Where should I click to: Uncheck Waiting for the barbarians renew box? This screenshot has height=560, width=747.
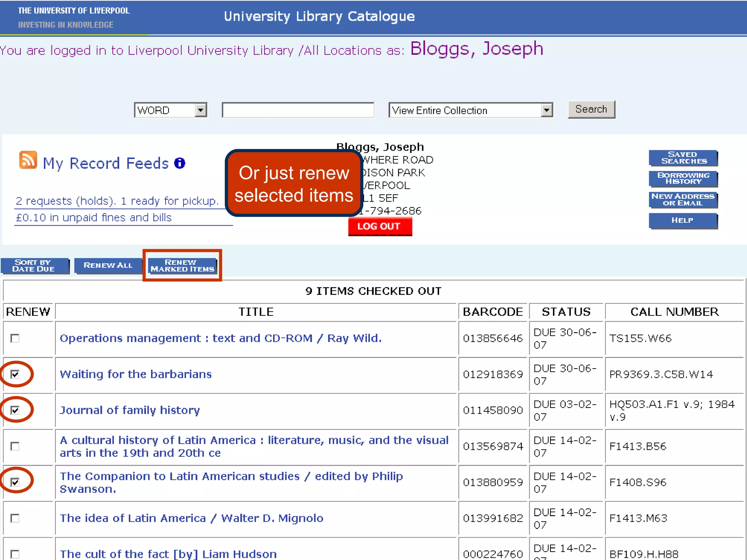tap(15, 374)
